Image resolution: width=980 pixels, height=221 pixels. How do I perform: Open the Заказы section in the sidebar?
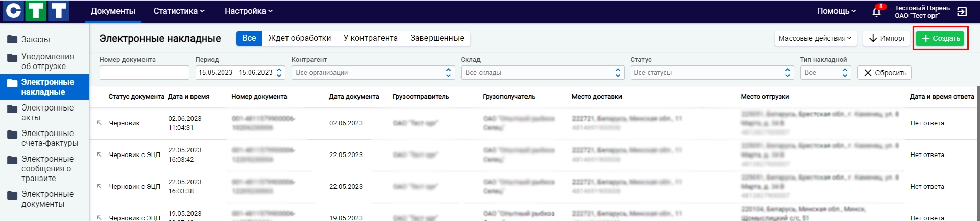coord(36,39)
